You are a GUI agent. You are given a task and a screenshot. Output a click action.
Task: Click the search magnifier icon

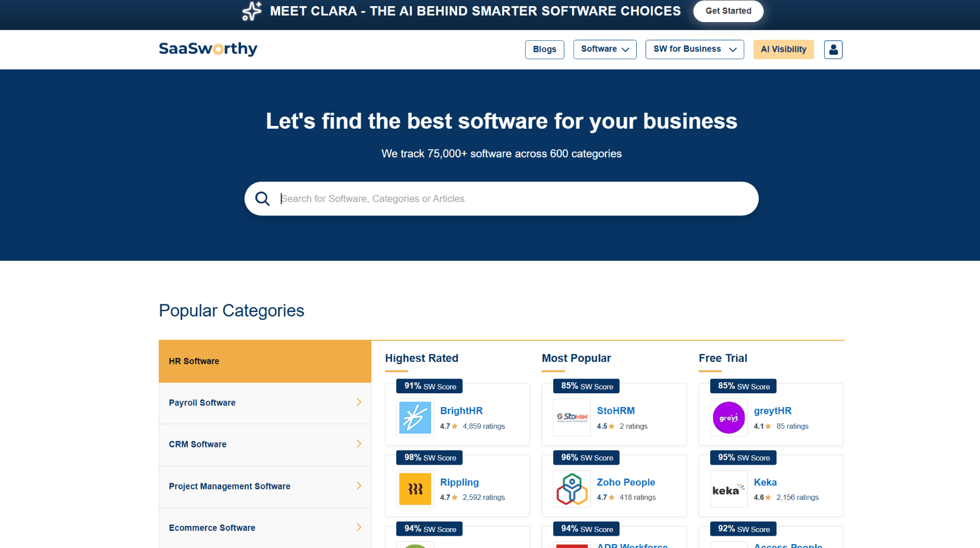pyautogui.click(x=263, y=199)
